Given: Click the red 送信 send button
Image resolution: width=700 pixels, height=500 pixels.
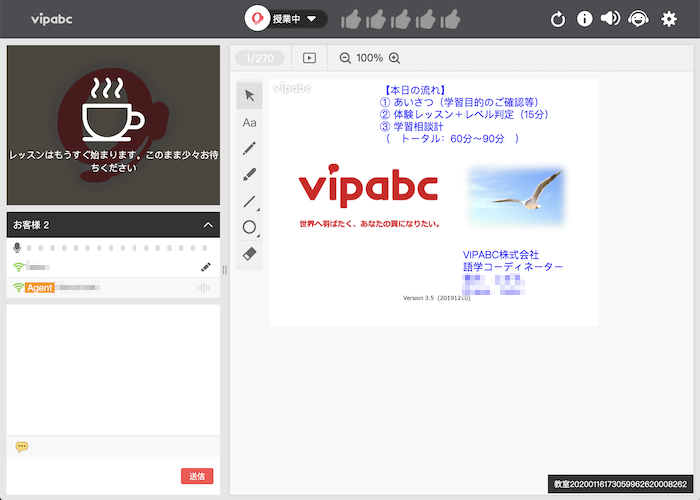Looking at the screenshot, I should coord(197,476).
